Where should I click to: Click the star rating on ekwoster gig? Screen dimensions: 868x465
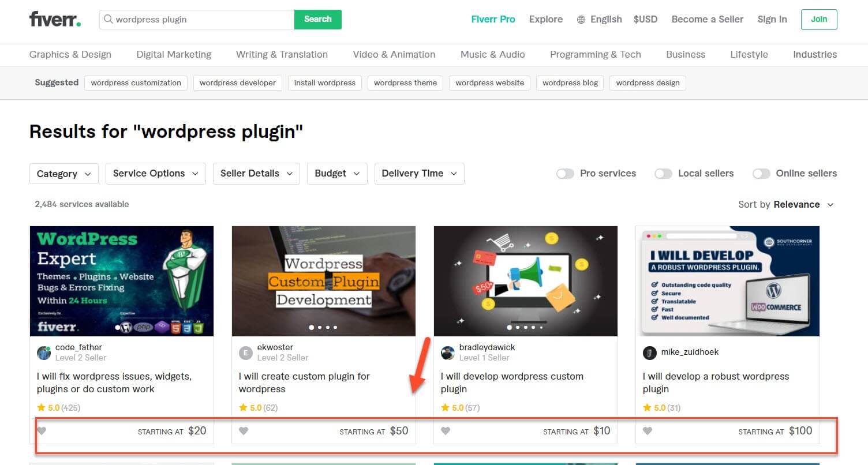pyautogui.click(x=258, y=408)
